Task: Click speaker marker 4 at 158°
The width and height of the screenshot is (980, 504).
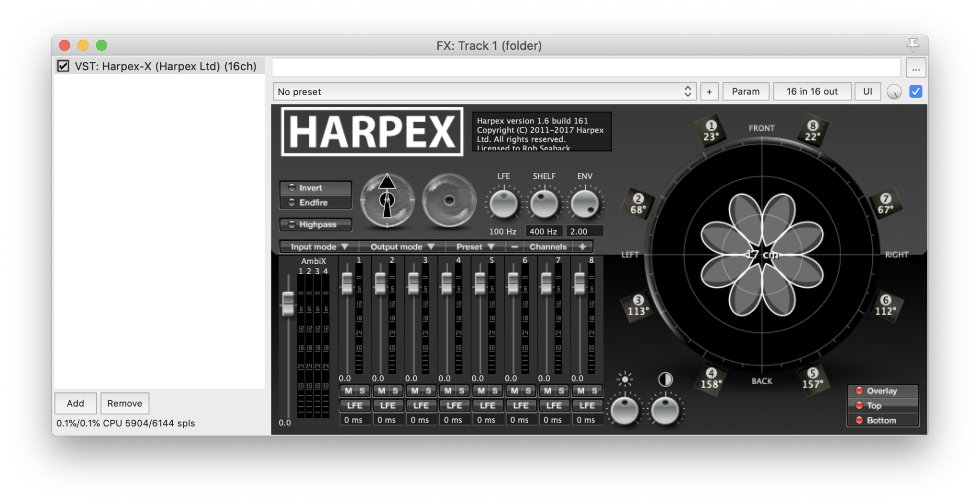Action: (711, 379)
